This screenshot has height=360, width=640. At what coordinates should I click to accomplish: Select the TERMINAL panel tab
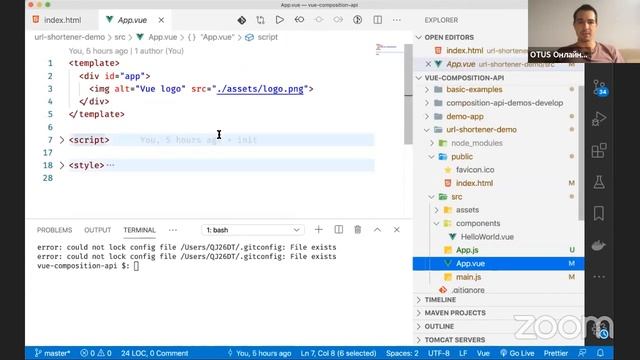pyautogui.click(x=140, y=230)
